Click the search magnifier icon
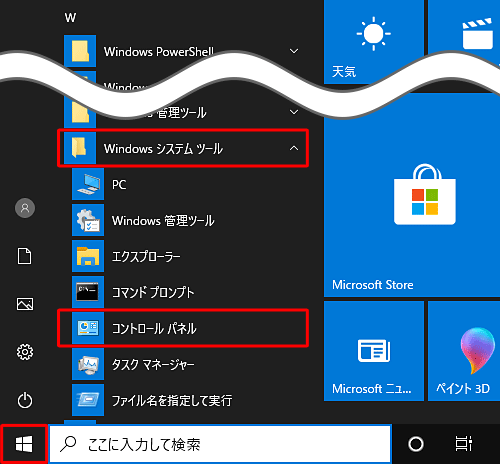 68,444
